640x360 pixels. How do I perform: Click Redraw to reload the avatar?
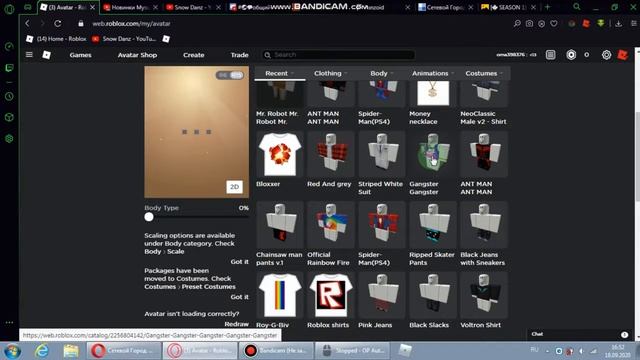[236, 324]
